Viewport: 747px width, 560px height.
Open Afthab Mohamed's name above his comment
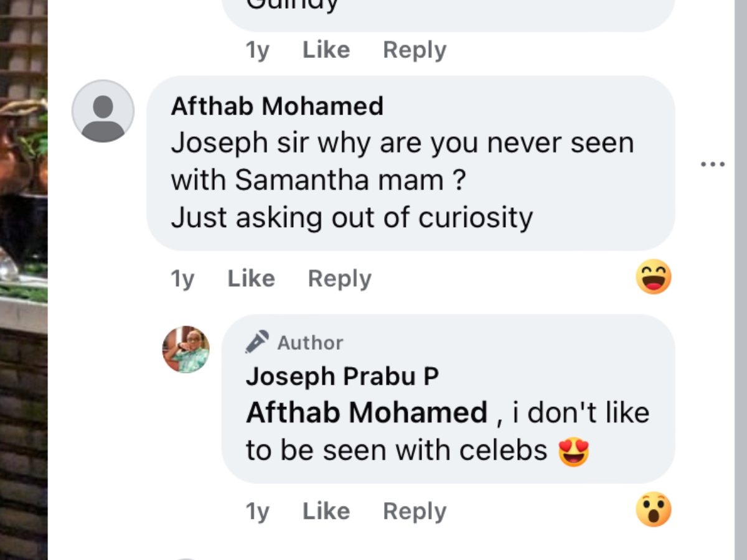(277, 106)
